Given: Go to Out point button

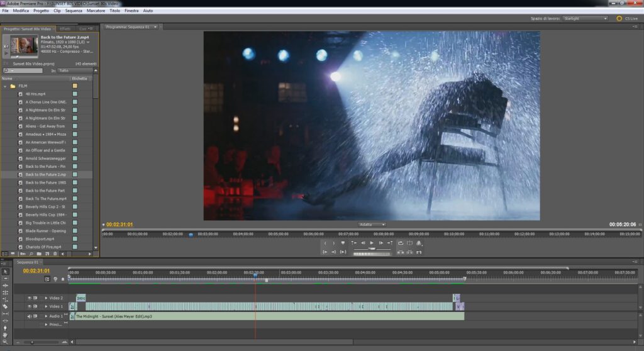Looking at the screenshot, I should coord(334,252).
